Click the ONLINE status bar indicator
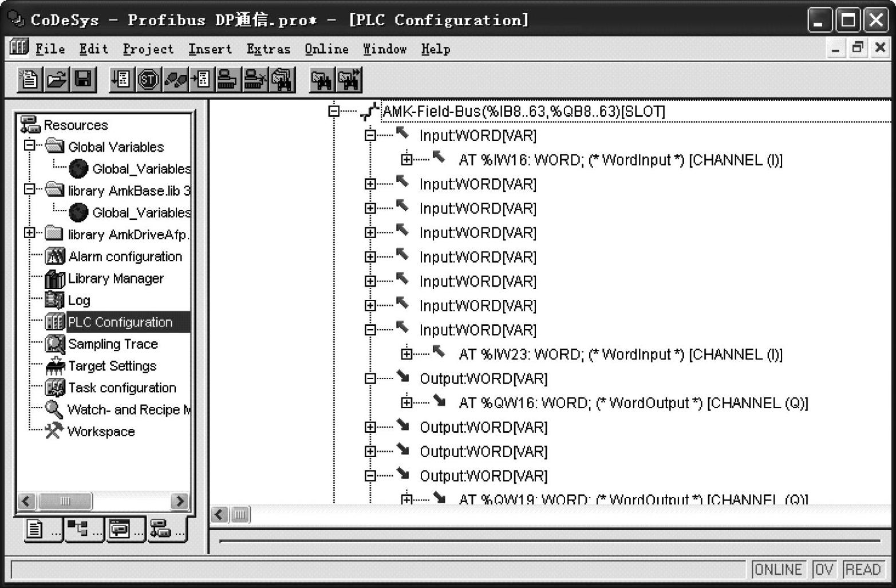Viewport: 896px width, 588px height. point(779,569)
